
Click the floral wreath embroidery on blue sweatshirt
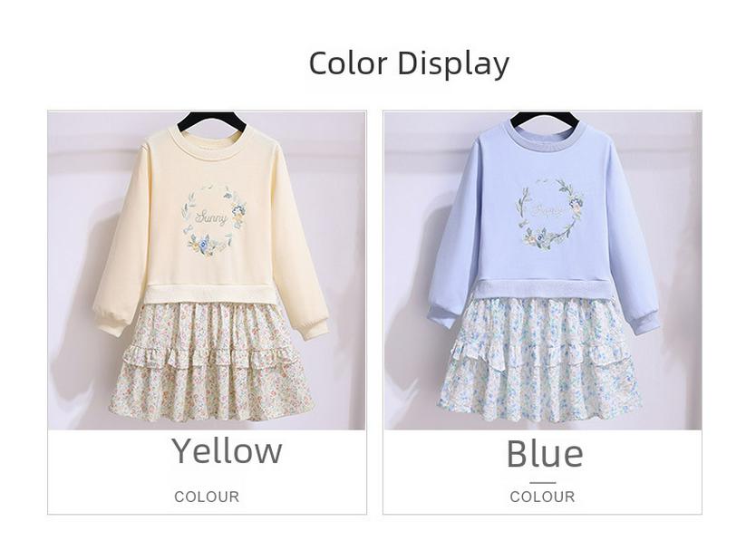pos(550,214)
